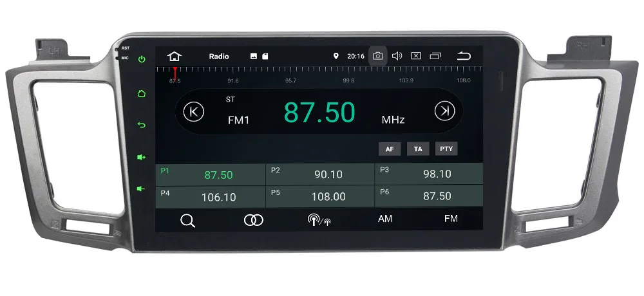Toggle TA traffic announcement

[418, 149]
